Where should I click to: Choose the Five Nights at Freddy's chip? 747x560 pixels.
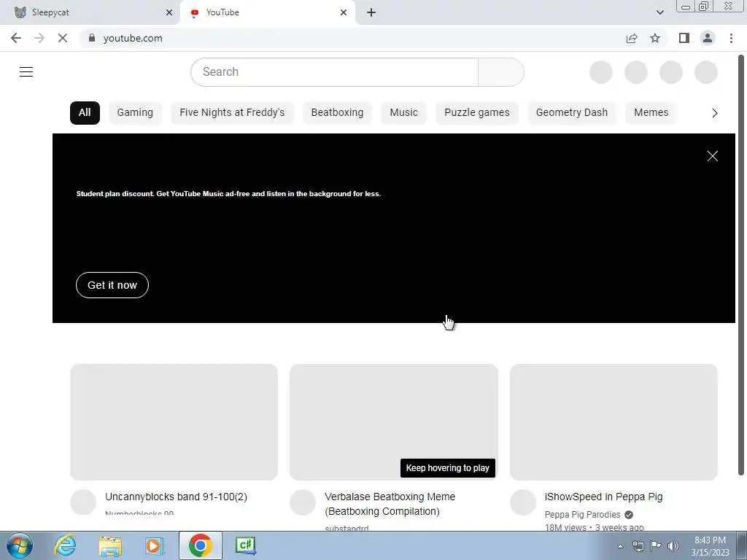(232, 113)
